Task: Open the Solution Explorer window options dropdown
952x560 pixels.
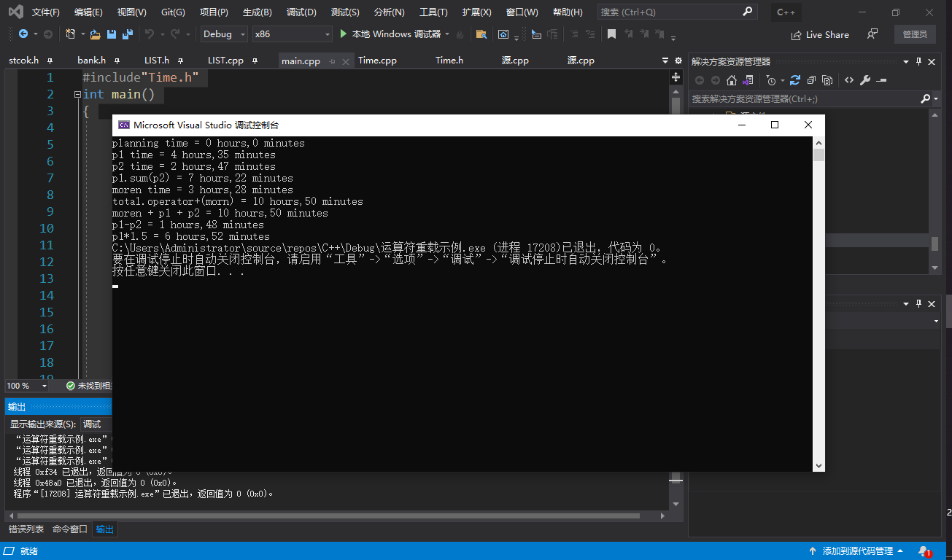Action: point(906,62)
